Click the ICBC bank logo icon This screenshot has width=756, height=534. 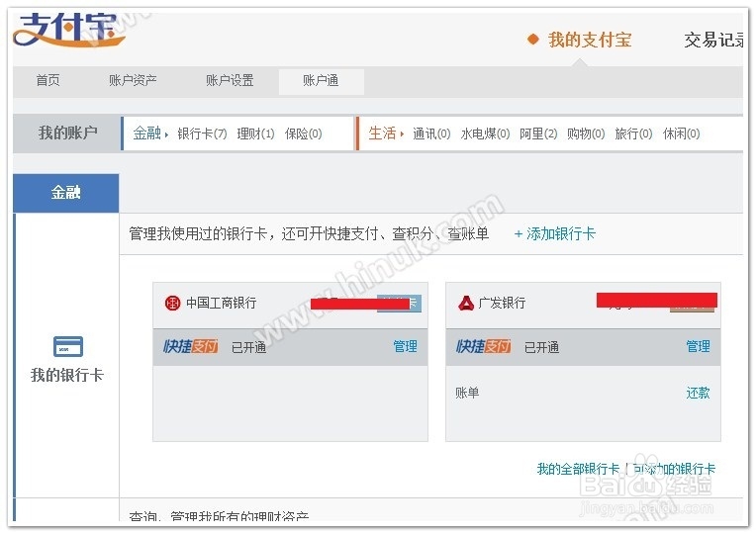point(172,304)
